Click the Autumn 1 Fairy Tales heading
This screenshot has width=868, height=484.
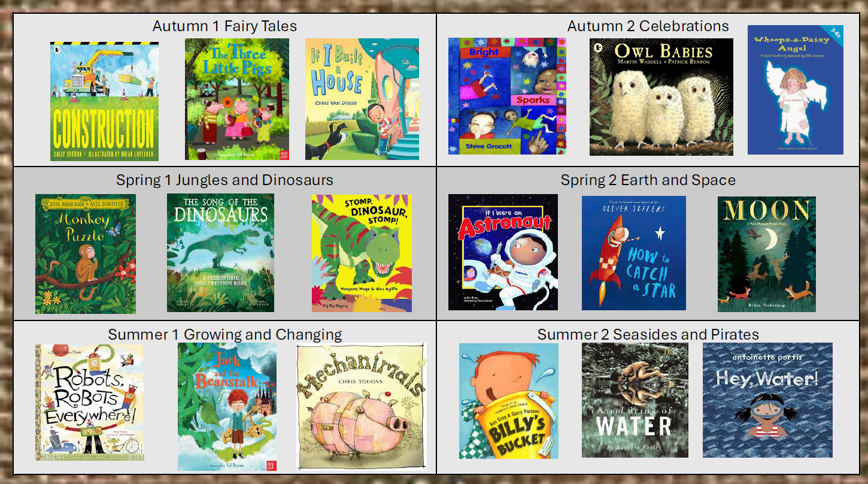click(x=224, y=26)
